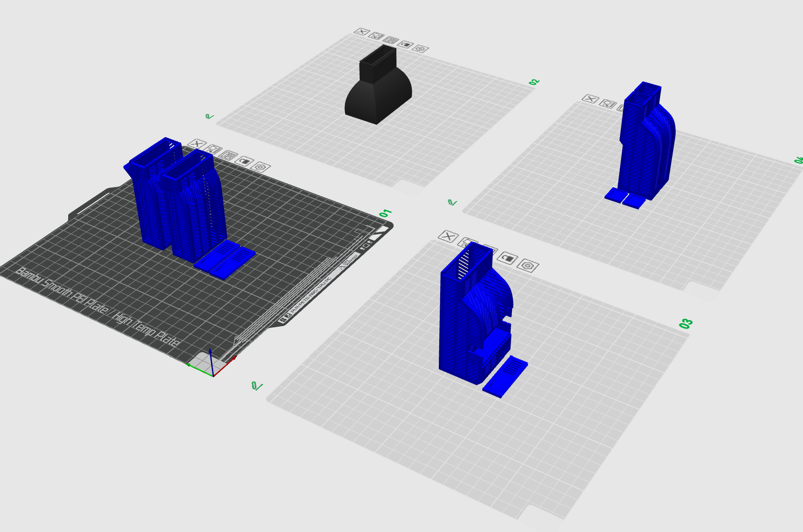Viewport: 803px width, 532px height.
Task: Auto orient objects on plate 01
Action: click(x=214, y=149)
